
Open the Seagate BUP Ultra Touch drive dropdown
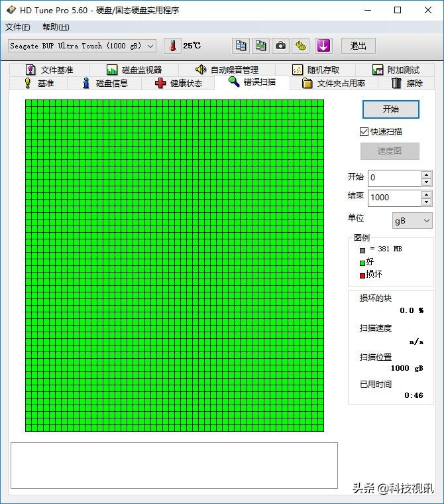[82, 46]
